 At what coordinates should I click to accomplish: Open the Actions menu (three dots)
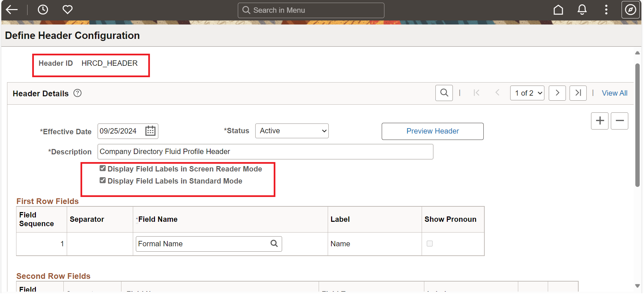pyautogui.click(x=606, y=10)
